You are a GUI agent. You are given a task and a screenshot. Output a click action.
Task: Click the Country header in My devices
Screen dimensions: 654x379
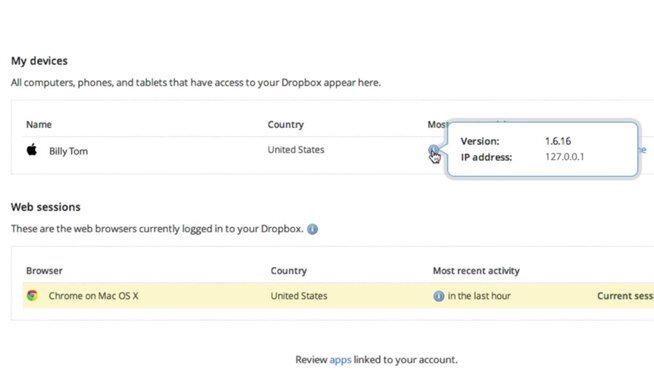pyautogui.click(x=286, y=125)
